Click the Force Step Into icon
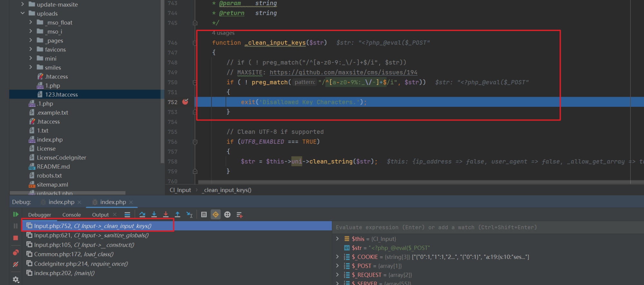This screenshot has height=285, width=644. pos(166,215)
